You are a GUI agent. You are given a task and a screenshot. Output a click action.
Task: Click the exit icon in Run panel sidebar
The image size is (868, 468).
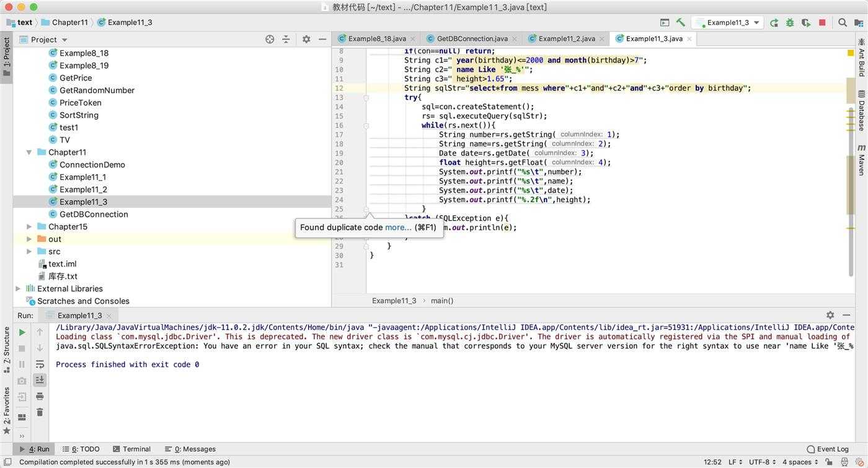22,397
